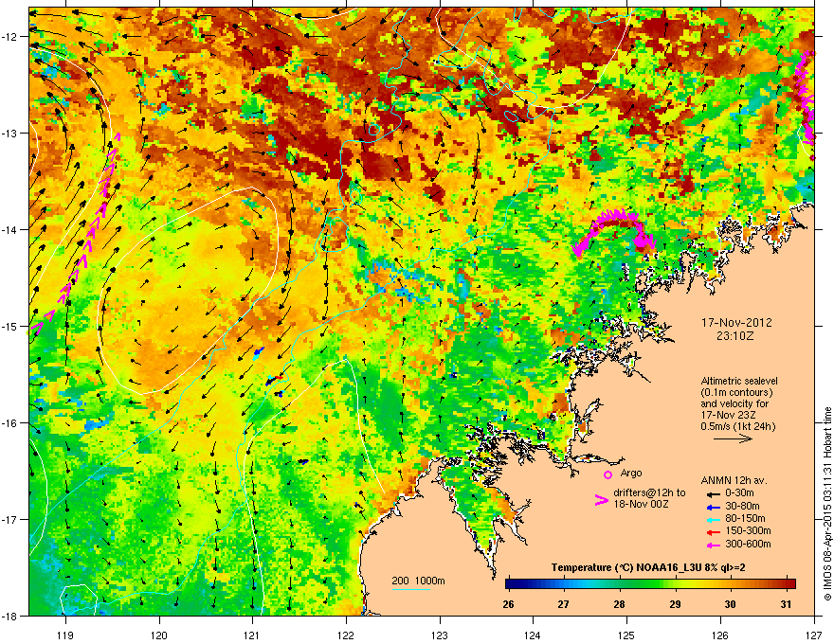Click the 0.5m/s (1kt 24h) text
The width and height of the screenshot is (834, 644).
[x=737, y=427]
